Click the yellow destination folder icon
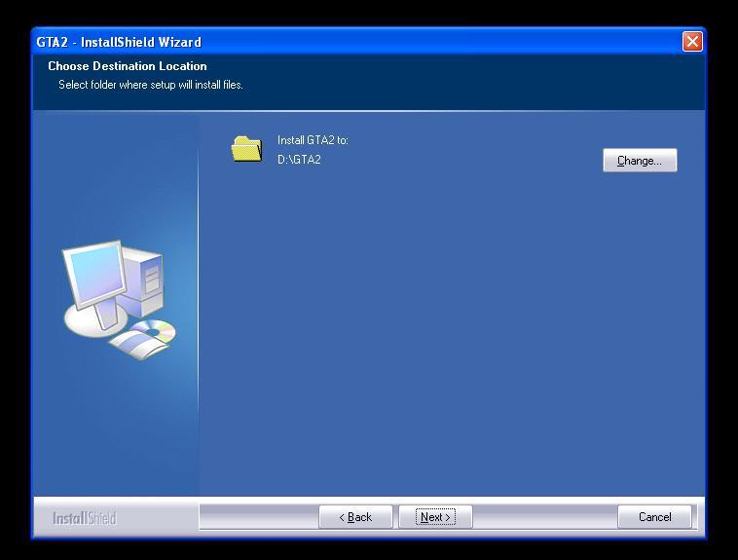Screen dimensions: 738x560 [x=246, y=148]
